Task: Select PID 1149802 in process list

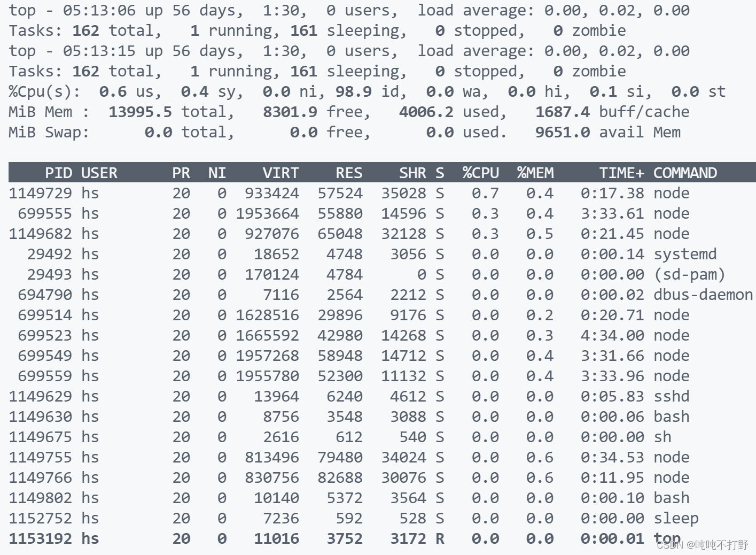Action: 40,498
